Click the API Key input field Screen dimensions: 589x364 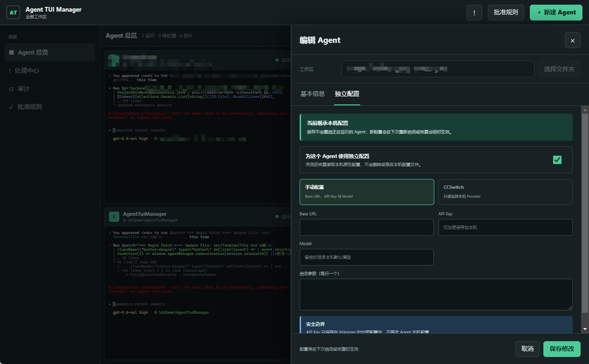(506, 227)
